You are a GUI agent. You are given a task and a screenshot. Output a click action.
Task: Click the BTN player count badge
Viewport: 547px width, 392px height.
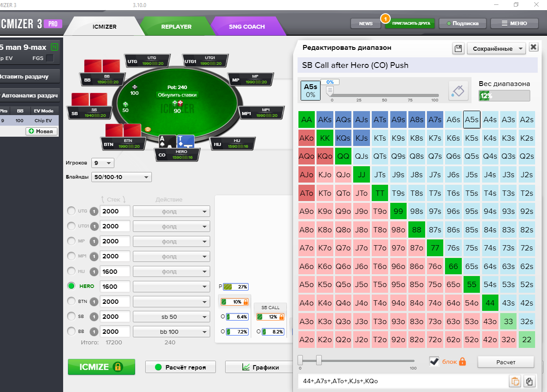[94, 302]
